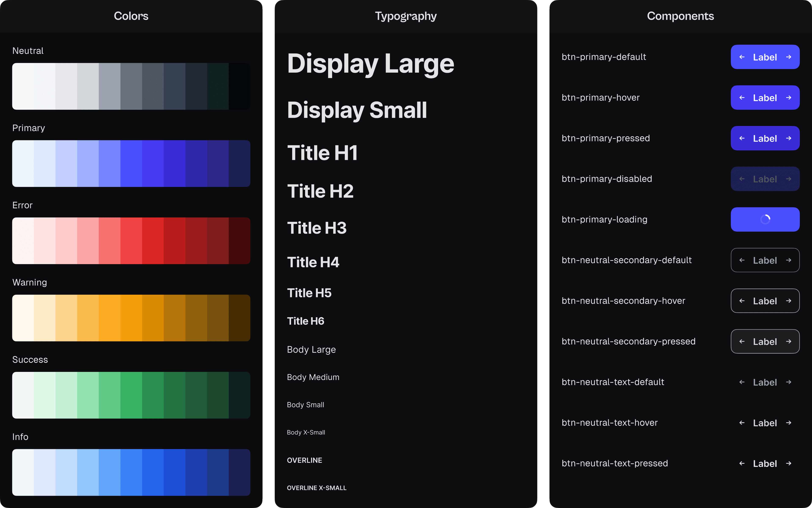Pick the lightest Primary swatch
This screenshot has width=812, height=508.
pos(23,164)
